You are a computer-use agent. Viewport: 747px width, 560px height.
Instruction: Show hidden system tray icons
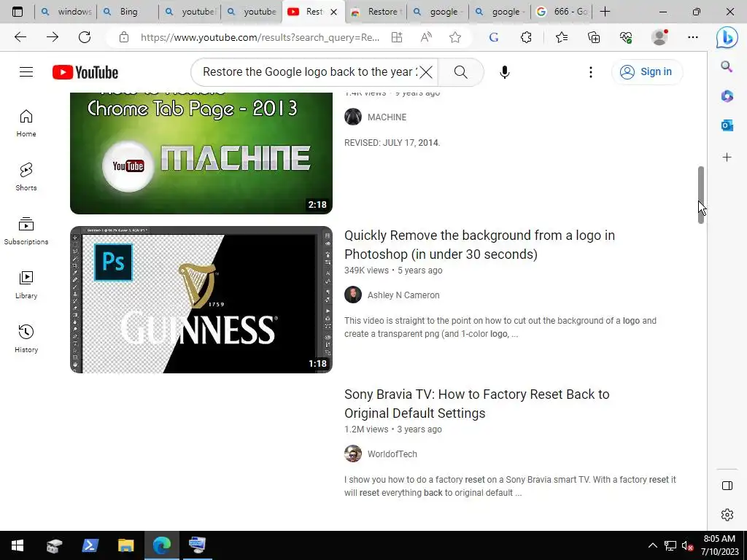(653, 545)
